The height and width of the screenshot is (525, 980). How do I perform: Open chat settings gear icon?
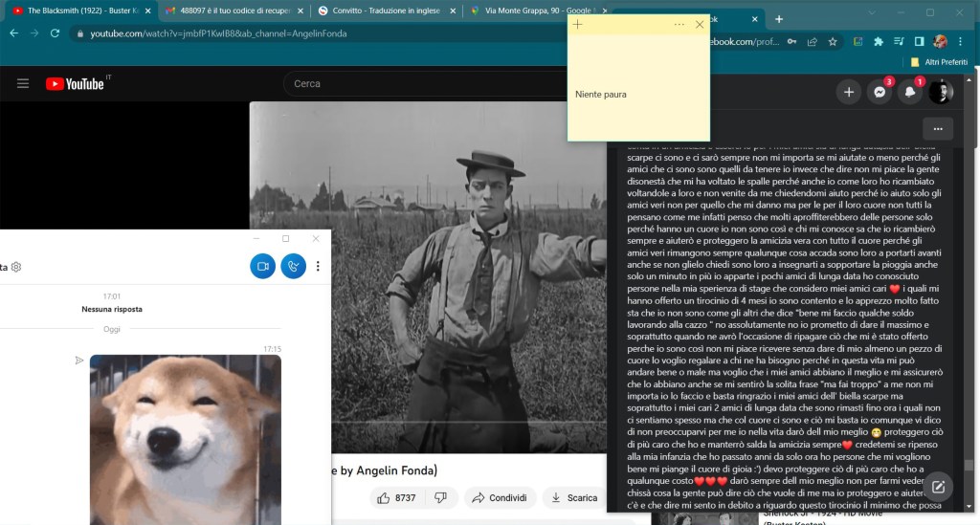[16, 267]
